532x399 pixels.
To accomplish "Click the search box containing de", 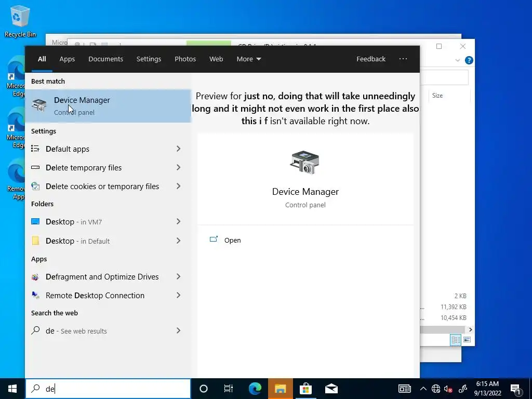I will coord(108,389).
